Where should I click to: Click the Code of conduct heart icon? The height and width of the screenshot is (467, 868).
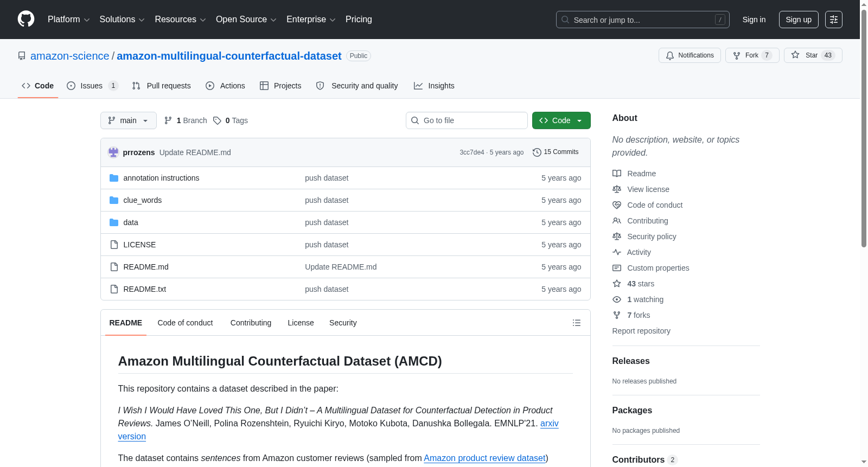pos(617,205)
